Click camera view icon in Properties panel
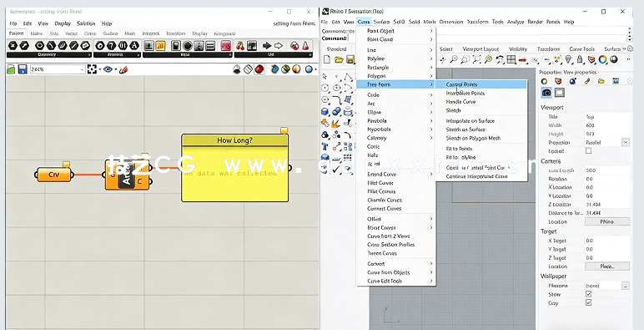 click(x=546, y=93)
